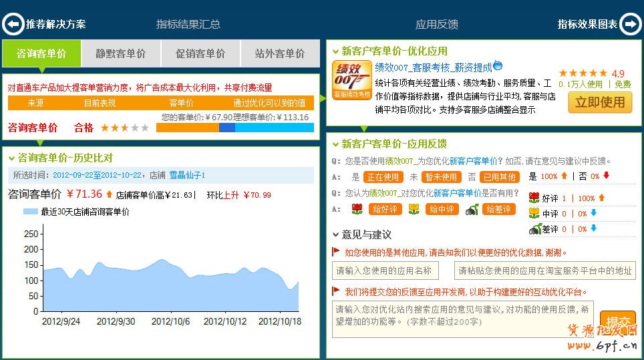The image size is (644, 360).
Task: Click the 绩效007 app logo thumbnail
Action: tap(352, 81)
